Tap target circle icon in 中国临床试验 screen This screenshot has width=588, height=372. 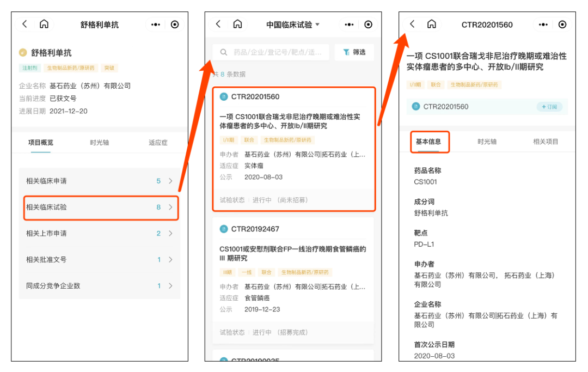368,25
